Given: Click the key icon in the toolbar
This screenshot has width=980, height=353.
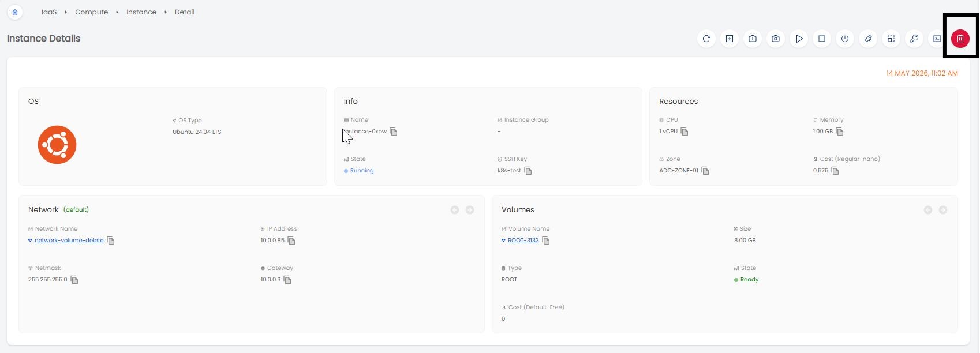Looking at the screenshot, I should point(914,39).
